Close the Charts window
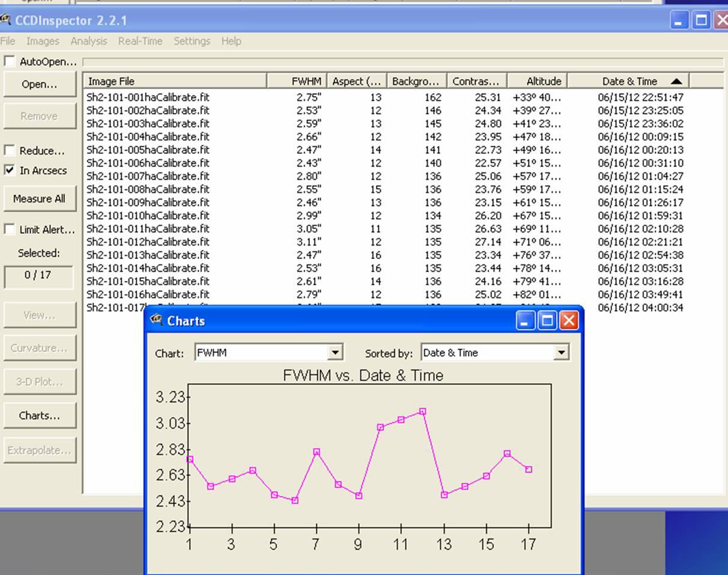 [x=569, y=321]
